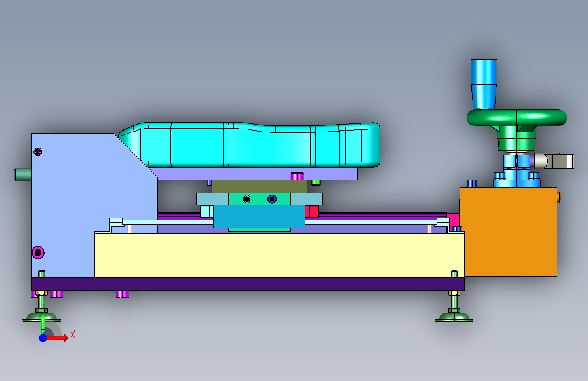This screenshot has width=588, height=381.
Task: Select the dark blue bolt atop orange housing
Action: click(x=472, y=183)
